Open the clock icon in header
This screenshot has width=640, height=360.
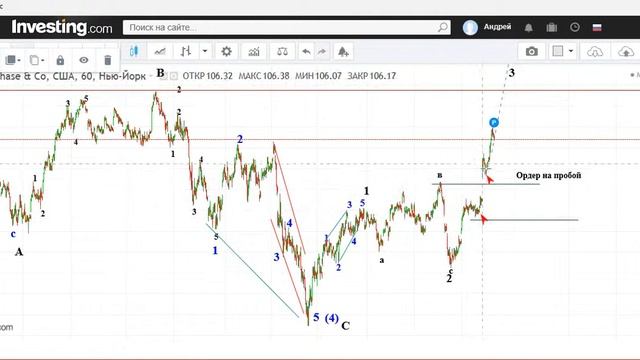575,27
